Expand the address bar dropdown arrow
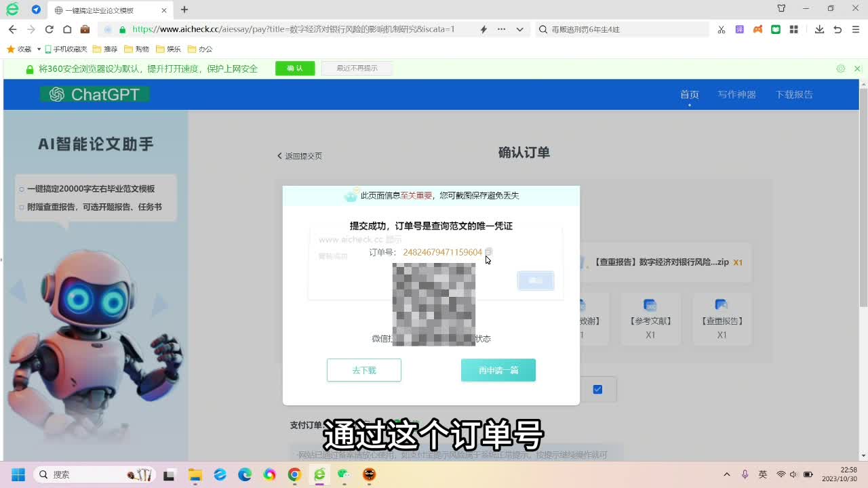 (519, 29)
